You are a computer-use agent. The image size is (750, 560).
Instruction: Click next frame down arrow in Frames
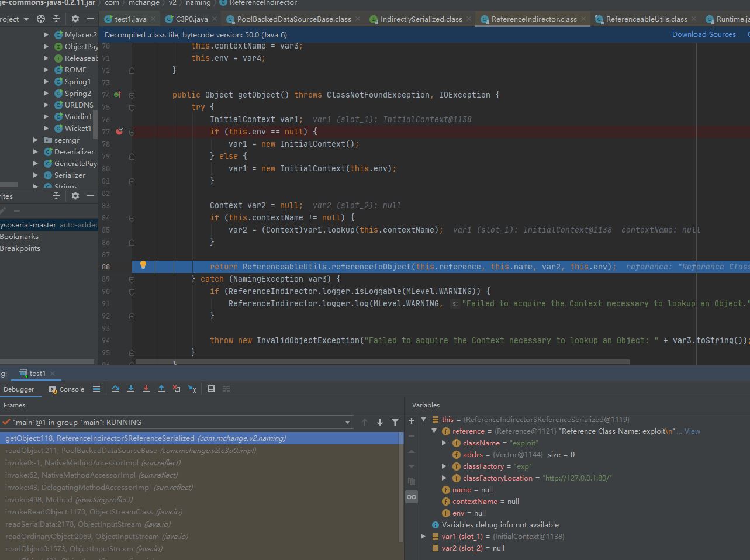click(x=380, y=422)
